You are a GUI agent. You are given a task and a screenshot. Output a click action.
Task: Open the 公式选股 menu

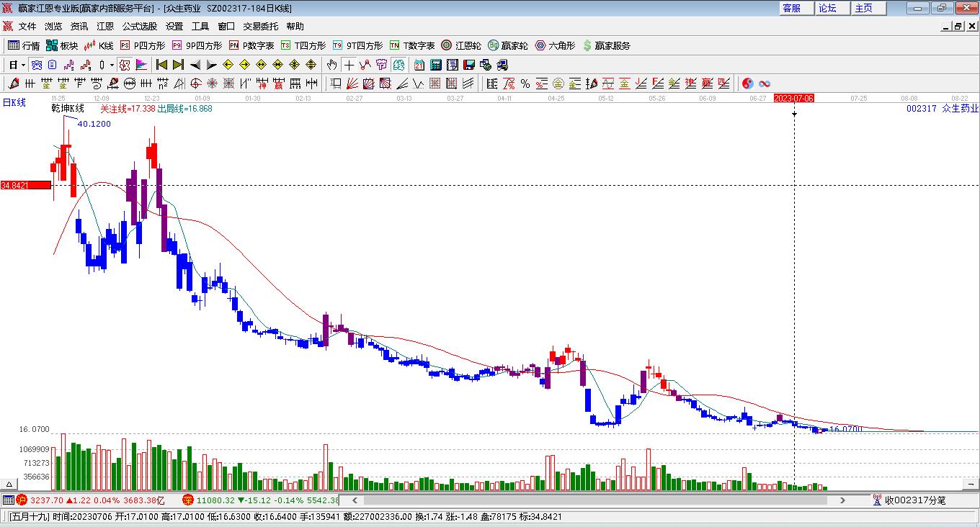point(139,26)
